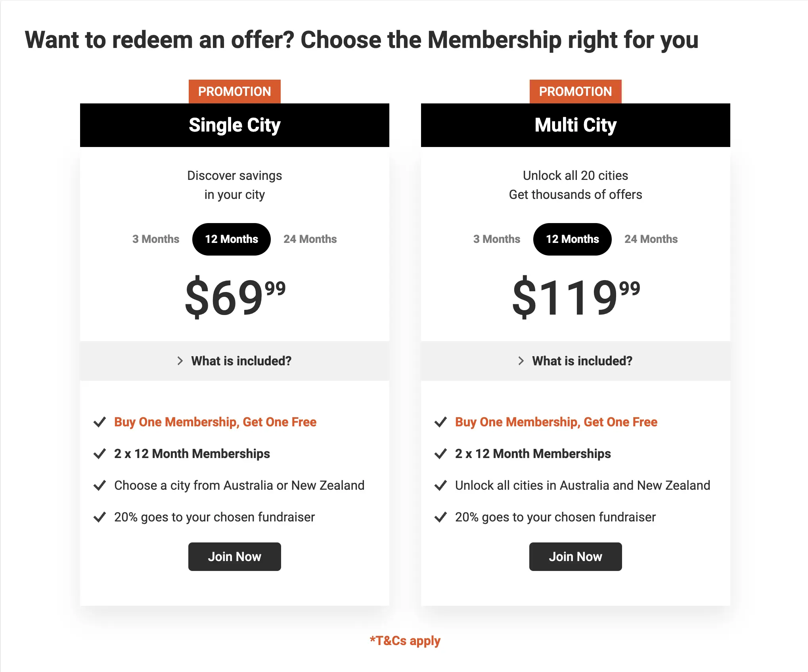Click Single City Buy One Get One Free text

coord(215,422)
